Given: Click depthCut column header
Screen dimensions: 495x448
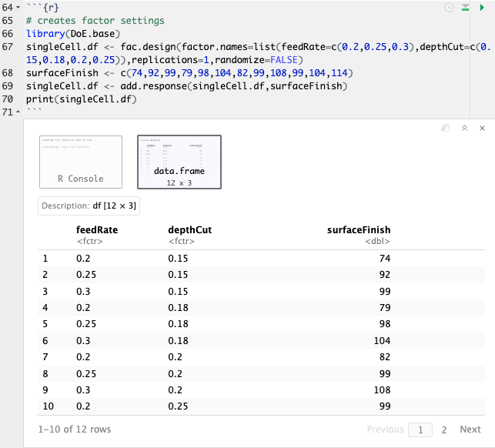Looking at the screenshot, I should [x=189, y=230].
